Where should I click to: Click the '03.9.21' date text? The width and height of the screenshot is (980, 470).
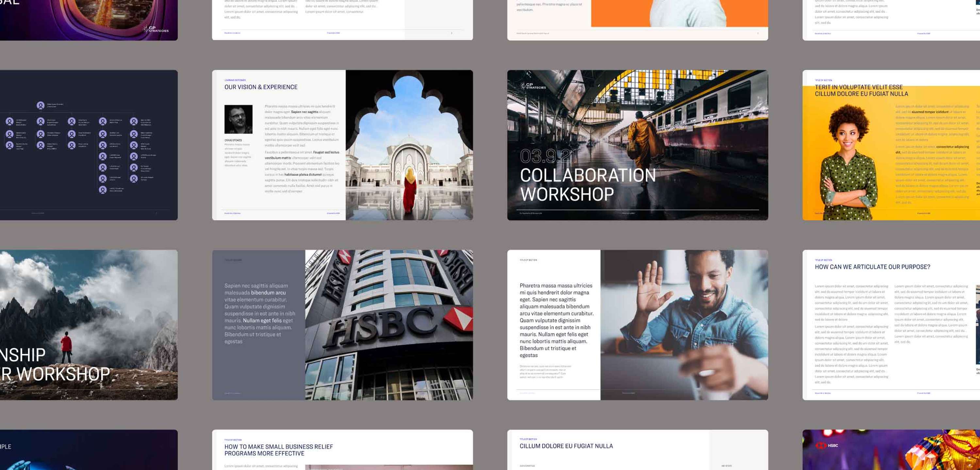point(548,156)
